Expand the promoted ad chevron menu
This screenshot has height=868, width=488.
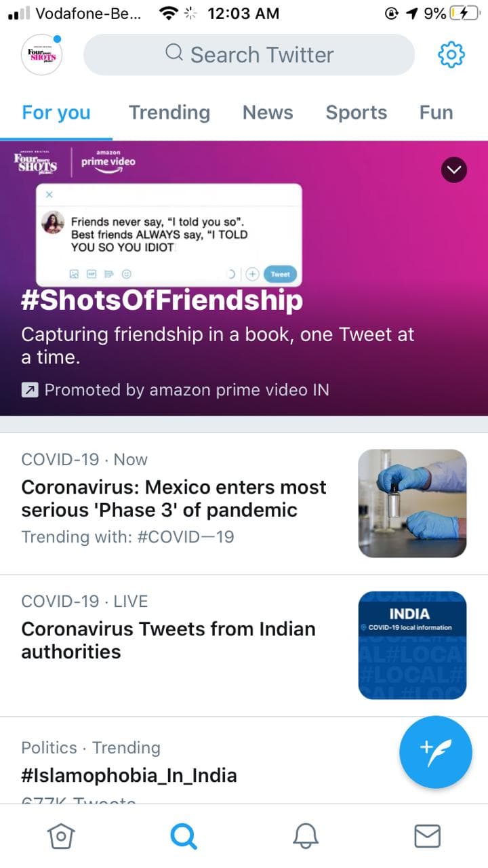click(454, 170)
